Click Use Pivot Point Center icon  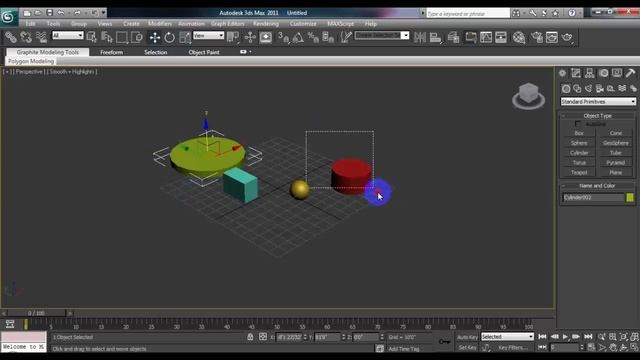233,38
